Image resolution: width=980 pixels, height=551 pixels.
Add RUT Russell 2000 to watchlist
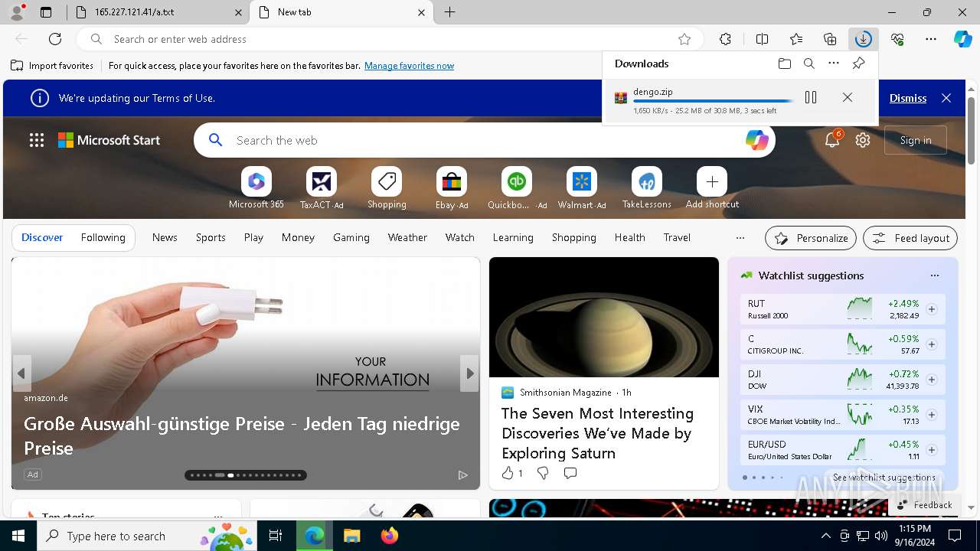coord(932,309)
